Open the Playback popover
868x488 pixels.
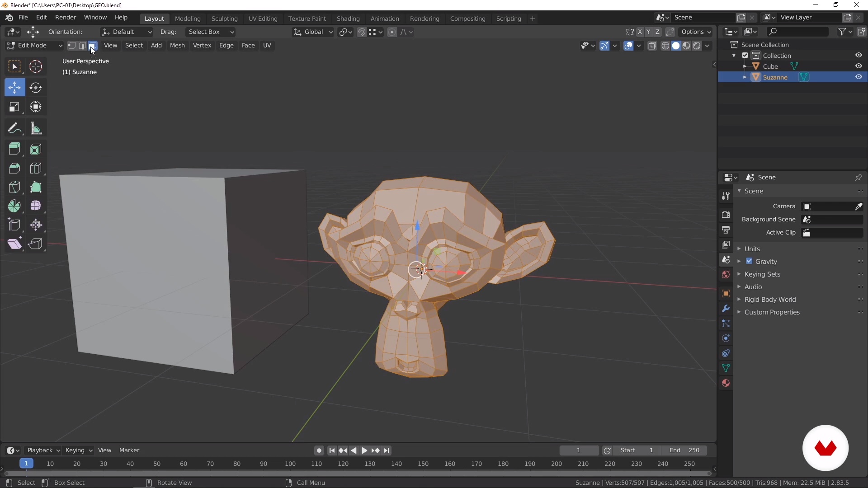[x=43, y=450]
